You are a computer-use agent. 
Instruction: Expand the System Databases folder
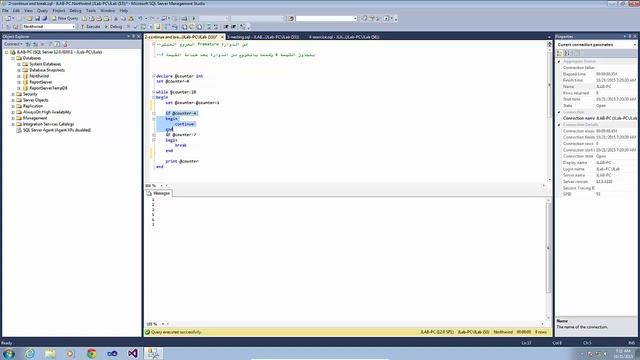click(x=19, y=64)
